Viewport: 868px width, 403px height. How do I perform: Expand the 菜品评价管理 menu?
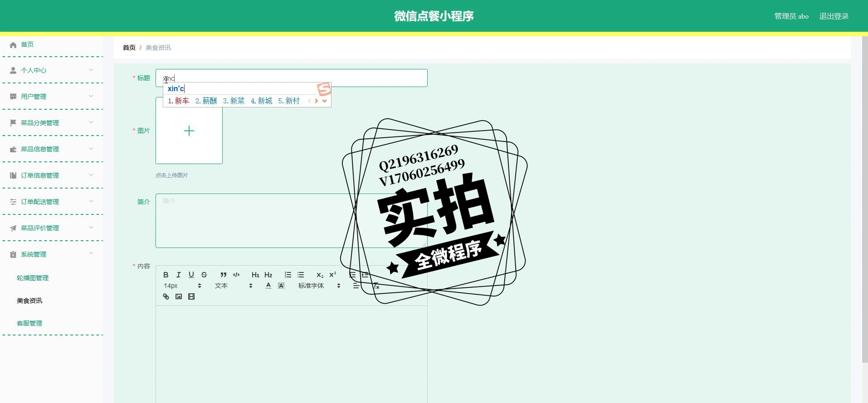(53, 228)
